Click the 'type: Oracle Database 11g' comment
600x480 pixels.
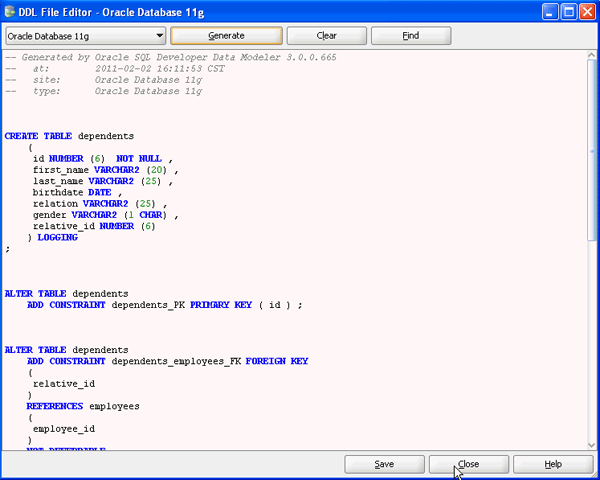click(103, 91)
